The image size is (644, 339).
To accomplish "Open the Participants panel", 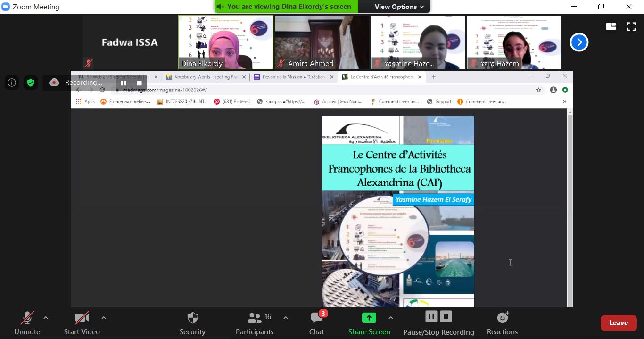I will click(x=255, y=322).
